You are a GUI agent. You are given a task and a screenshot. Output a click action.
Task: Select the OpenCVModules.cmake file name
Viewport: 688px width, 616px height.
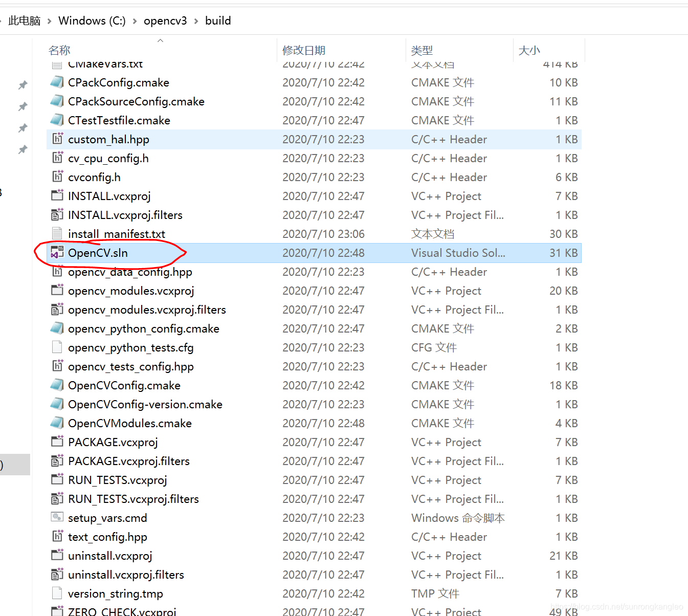point(130,423)
